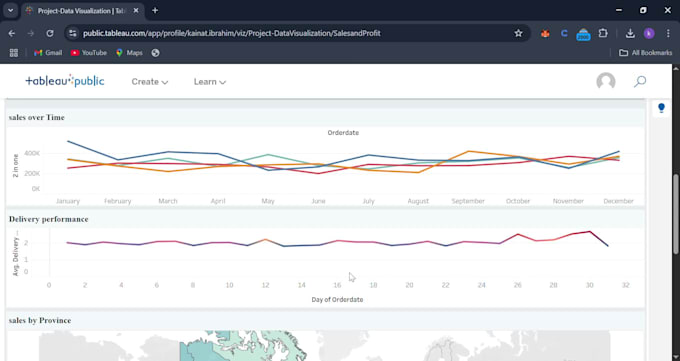This screenshot has height=361, width=680.
Task: Click the globe bookmark icon
Action: (155, 53)
